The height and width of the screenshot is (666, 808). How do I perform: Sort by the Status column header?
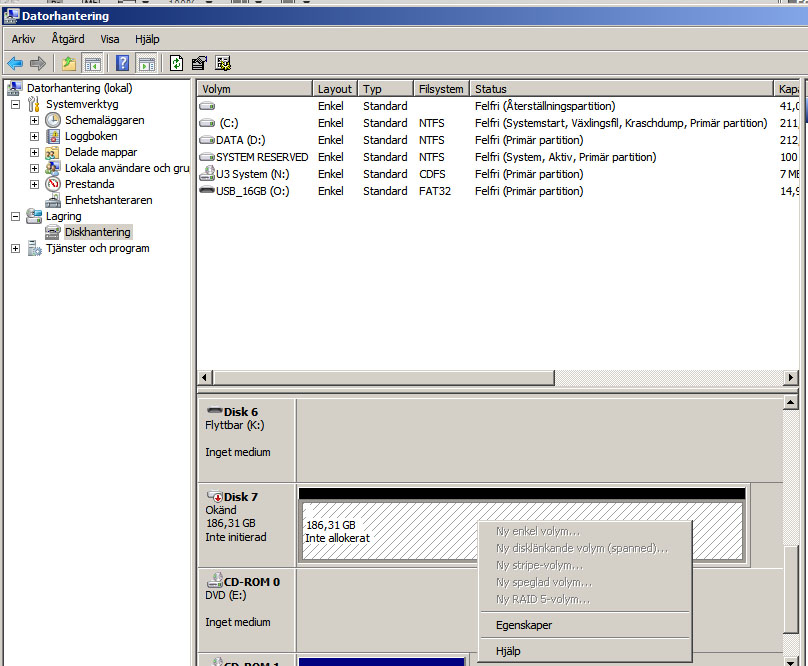[621, 89]
